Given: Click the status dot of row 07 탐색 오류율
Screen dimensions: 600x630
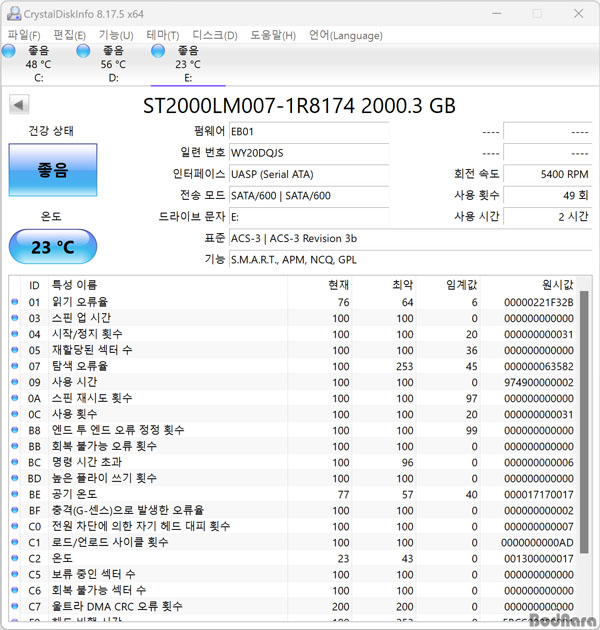Looking at the screenshot, I should pos(15,366).
